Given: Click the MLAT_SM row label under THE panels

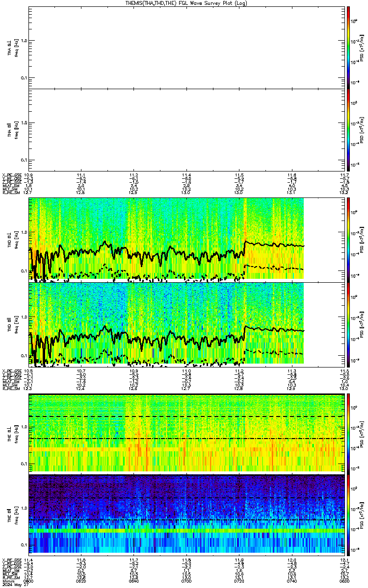Looking at the screenshot, I should 10,570.
